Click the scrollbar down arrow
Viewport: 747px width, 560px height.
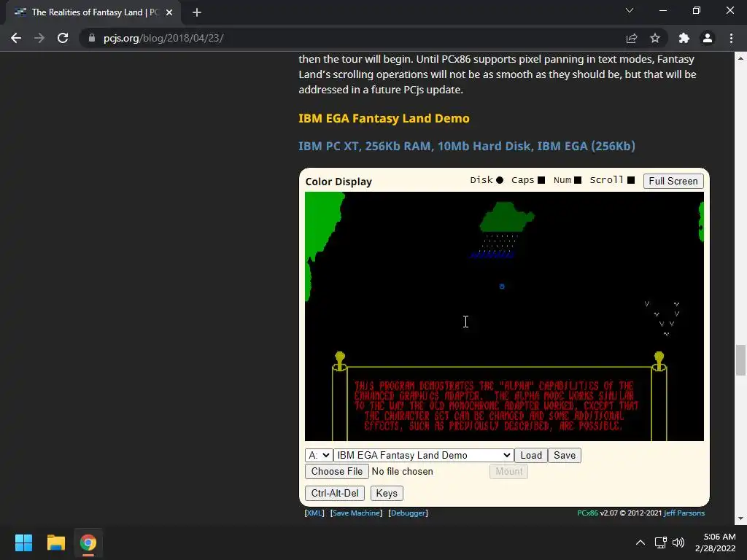(740, 518)
